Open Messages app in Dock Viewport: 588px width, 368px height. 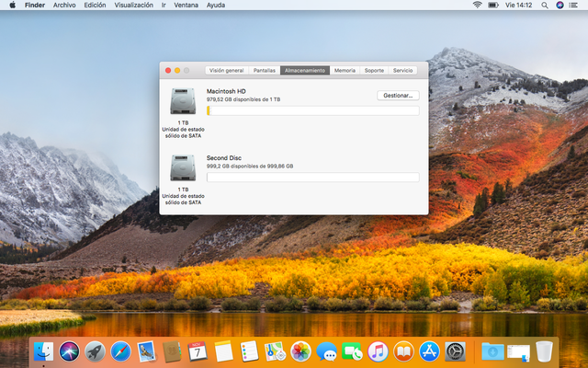[326, 351]
